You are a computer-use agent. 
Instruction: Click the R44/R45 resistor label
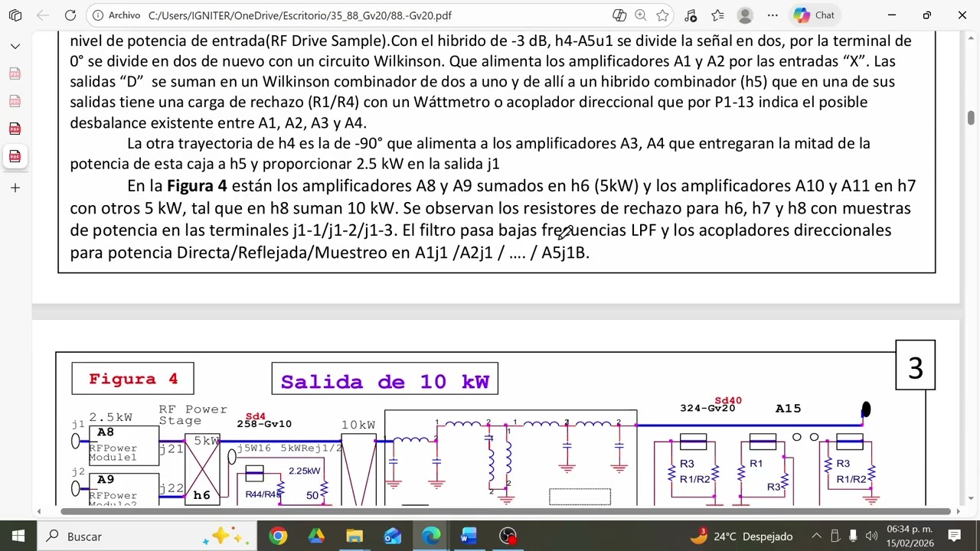pyautogui.click(x=263, y=494)
